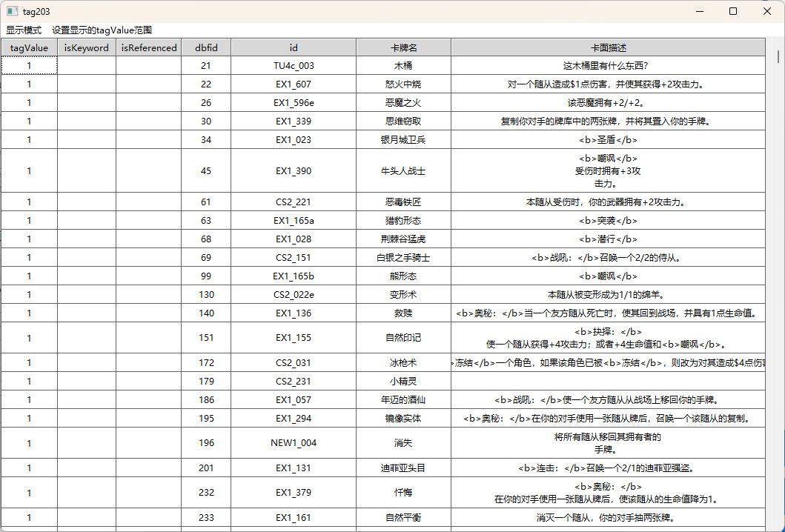This screenshot has width=785, height=532.
Task: Select the 熊形态 card name cell
Action: point(403,276)
